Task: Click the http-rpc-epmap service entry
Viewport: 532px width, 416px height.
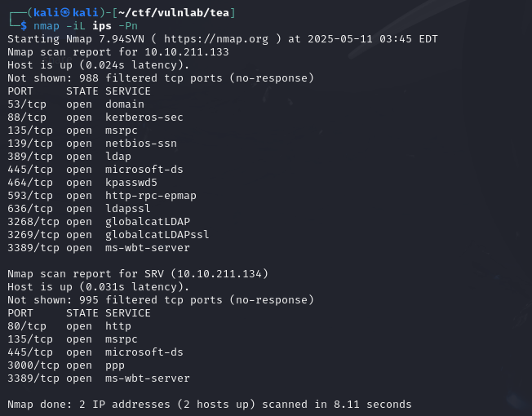Action: point(150,196)
